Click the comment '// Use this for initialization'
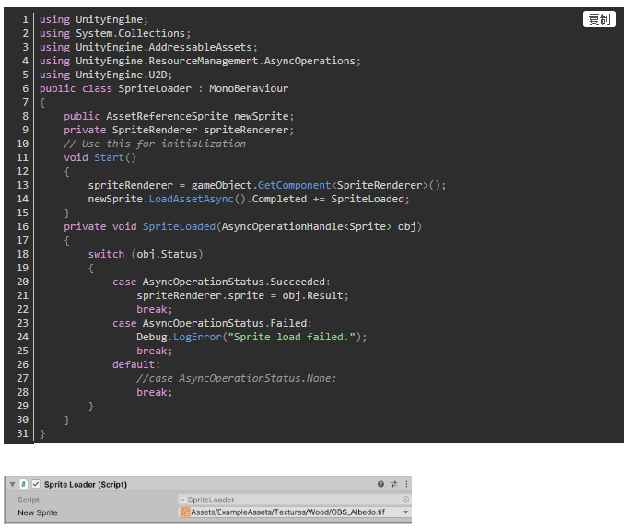The image size is (631, 530). pos(155,144)
